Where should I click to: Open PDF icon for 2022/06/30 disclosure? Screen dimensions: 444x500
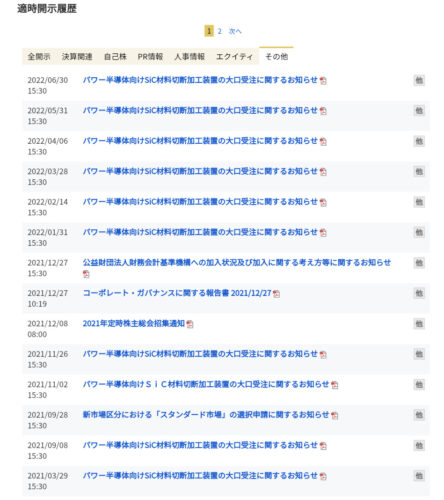point(323,81)
